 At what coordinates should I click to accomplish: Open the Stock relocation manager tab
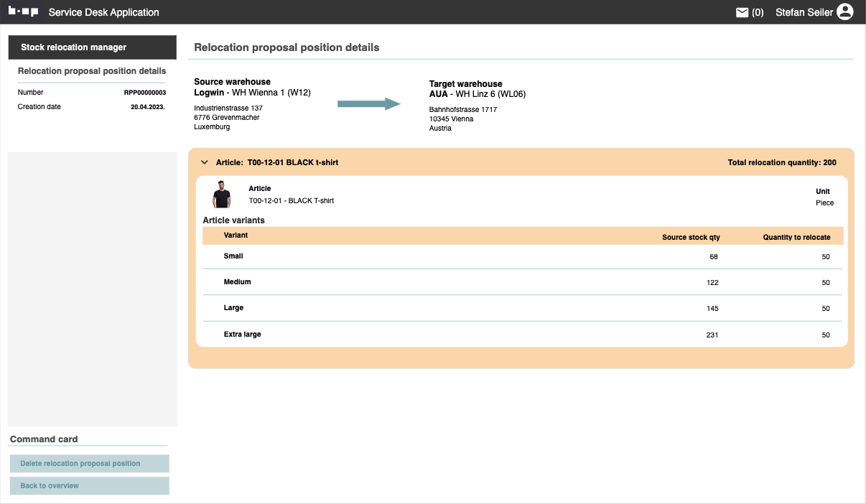[92, 47]
